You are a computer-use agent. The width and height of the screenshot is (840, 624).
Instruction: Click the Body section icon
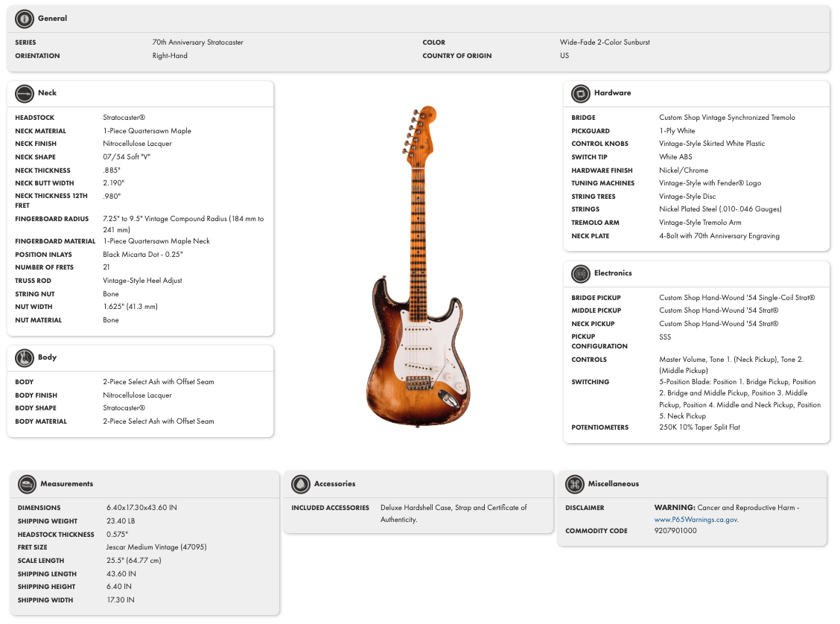24,358
